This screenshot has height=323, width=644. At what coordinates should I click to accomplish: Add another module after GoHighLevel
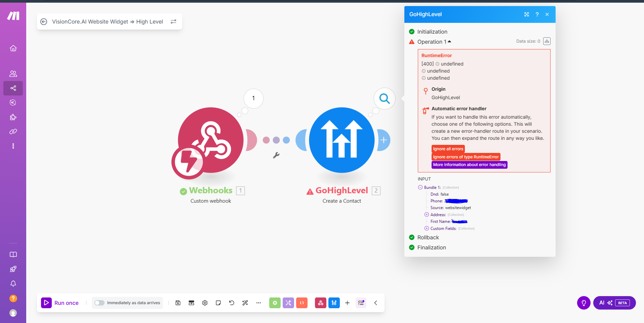click(x=384, y=140)
